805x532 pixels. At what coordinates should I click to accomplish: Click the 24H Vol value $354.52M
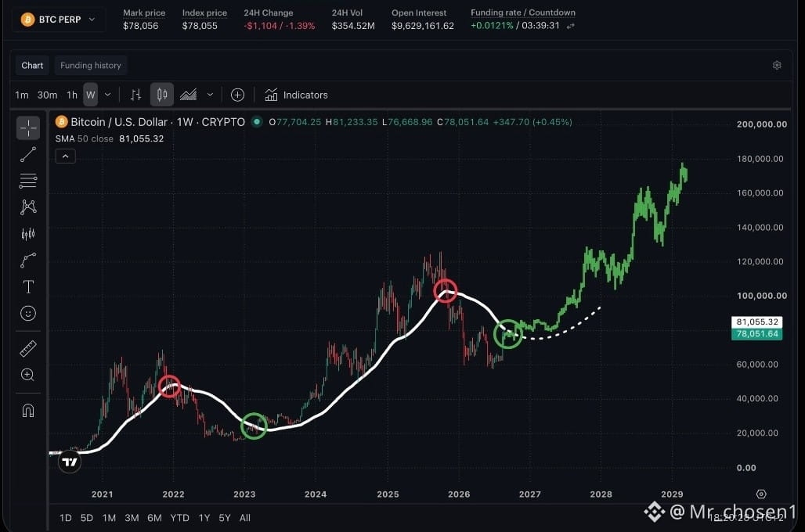tap(353, 26)
